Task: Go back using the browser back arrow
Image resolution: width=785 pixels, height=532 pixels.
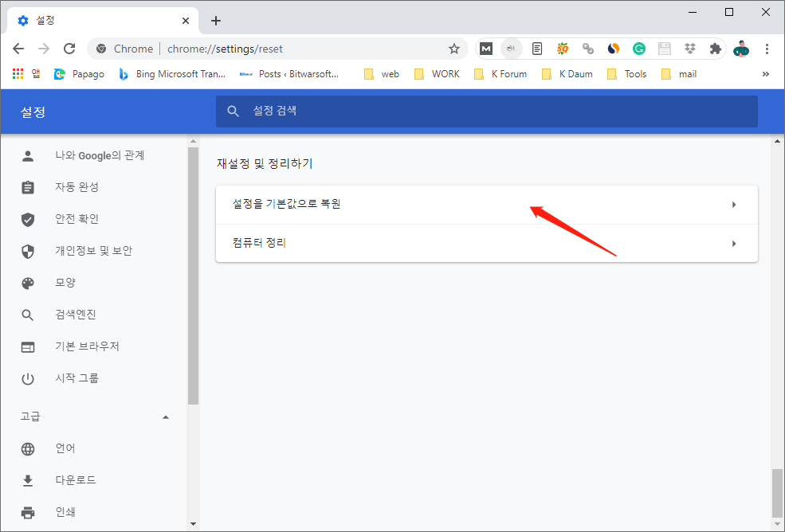Action: (18, 49)
